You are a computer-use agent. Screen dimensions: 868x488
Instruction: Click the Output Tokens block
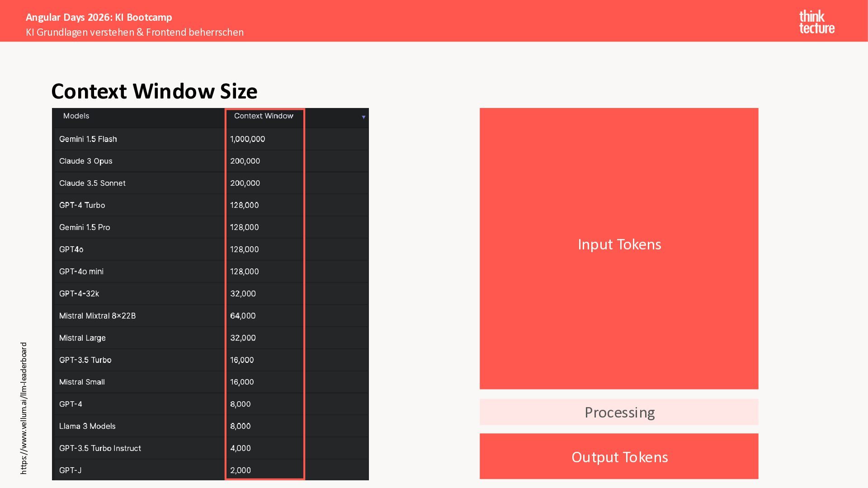point(619,457)
